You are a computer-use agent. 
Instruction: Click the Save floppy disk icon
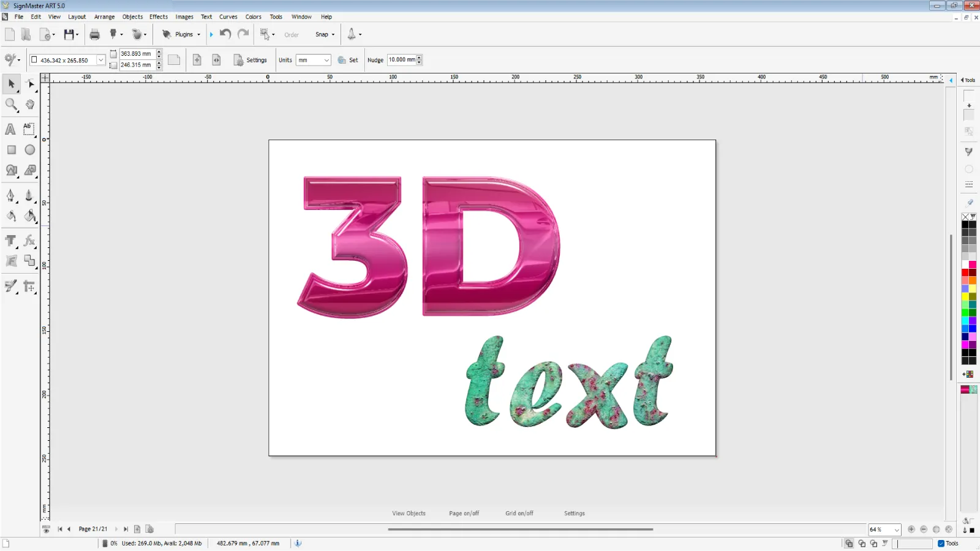[x=69, y=34]
